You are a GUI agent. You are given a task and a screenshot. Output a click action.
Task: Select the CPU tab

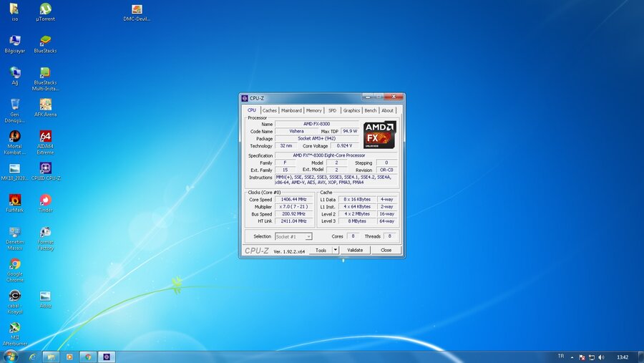click(x=252, y=110)
